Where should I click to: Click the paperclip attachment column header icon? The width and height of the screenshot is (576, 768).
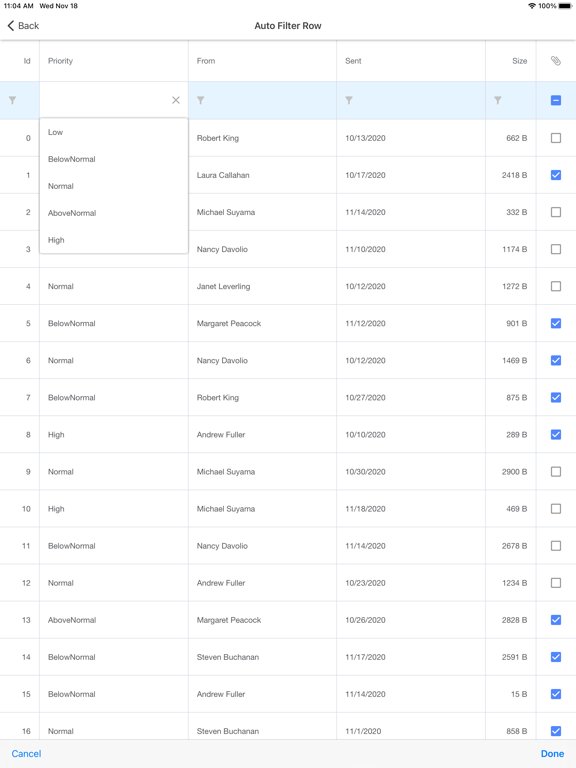click(x=556, y=61)
